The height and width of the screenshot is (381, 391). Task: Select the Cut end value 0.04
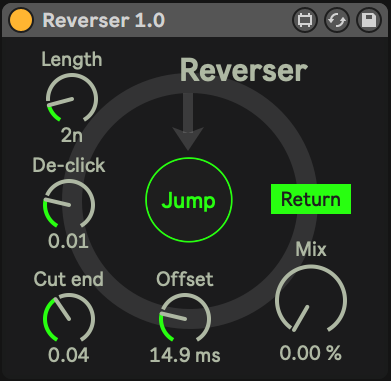pyautogui.click(x=69, y=355)
